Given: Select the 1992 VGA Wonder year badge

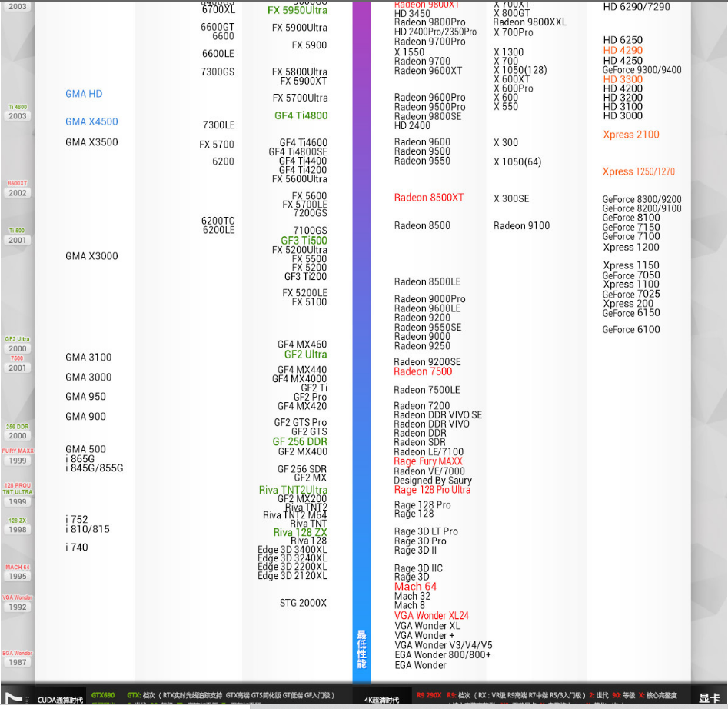Looking at the screenshot, I should click(18, 607).
